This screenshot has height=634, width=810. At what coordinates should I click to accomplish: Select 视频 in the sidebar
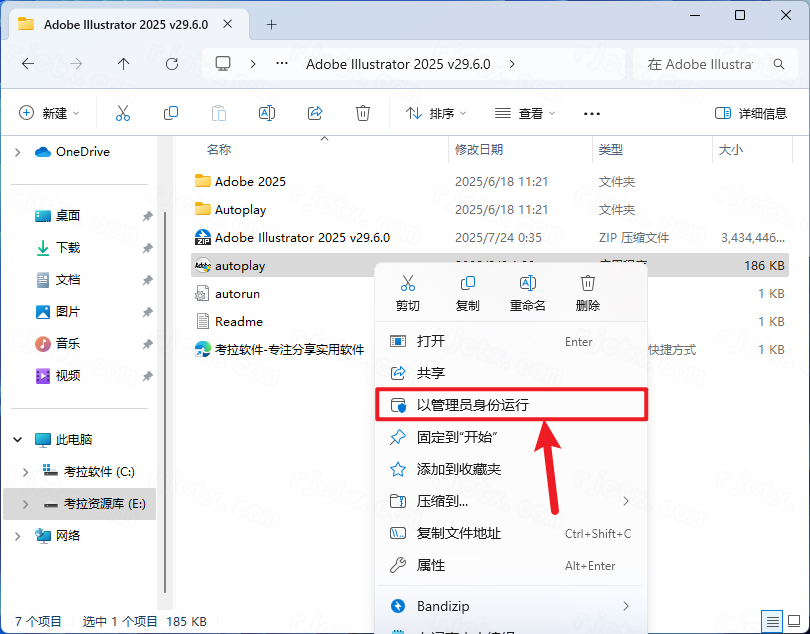click(67, 376)
